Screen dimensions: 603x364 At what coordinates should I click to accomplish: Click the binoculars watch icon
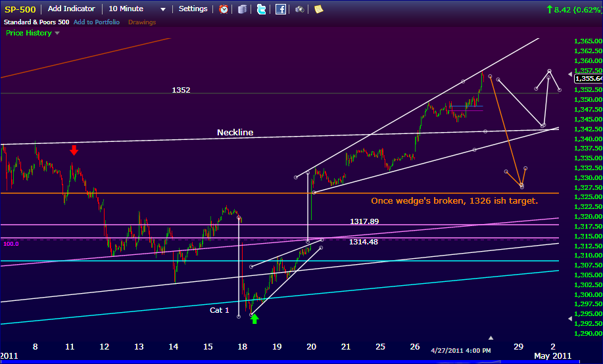pos(300,9)
